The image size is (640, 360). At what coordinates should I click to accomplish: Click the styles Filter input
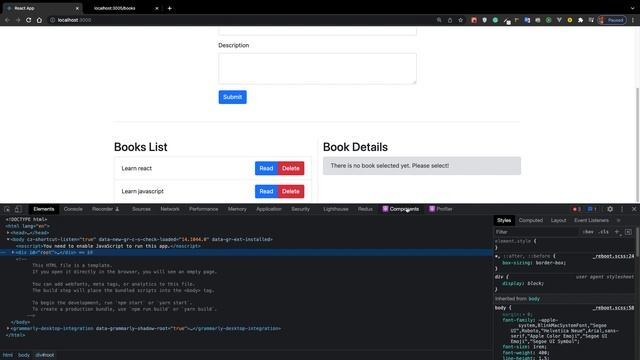coord(537,232)
